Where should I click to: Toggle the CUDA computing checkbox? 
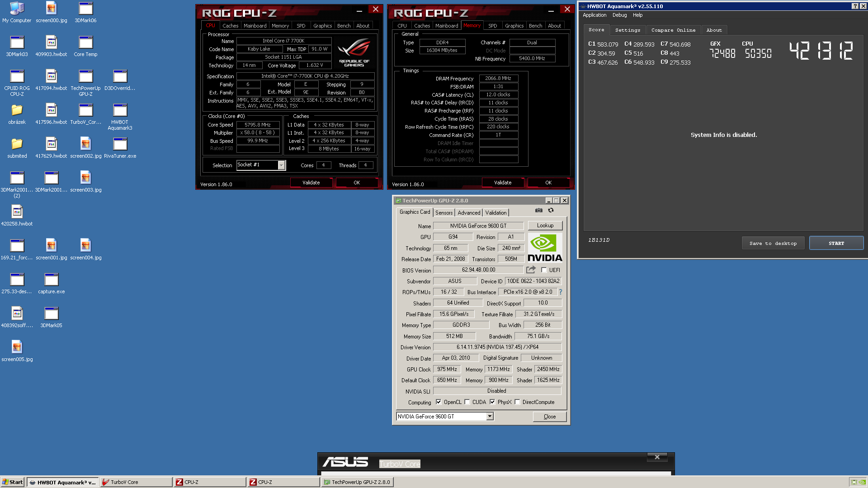pyautogui.click(x=467, y=402)
